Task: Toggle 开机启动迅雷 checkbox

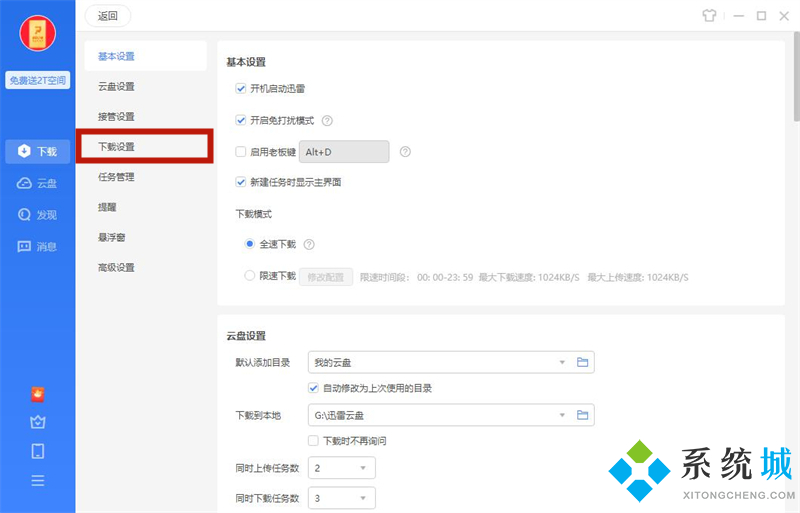Action: point(241,88)
